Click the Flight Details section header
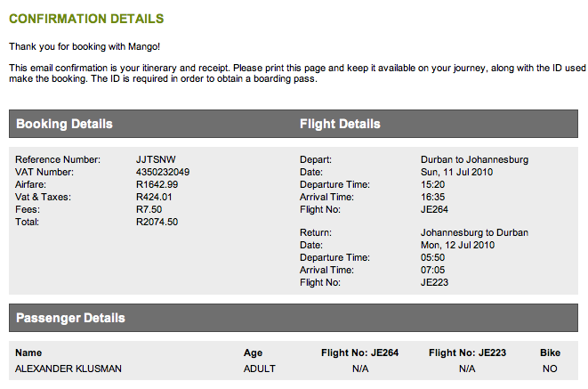This screenshot has height=389, width=588. 340,124
